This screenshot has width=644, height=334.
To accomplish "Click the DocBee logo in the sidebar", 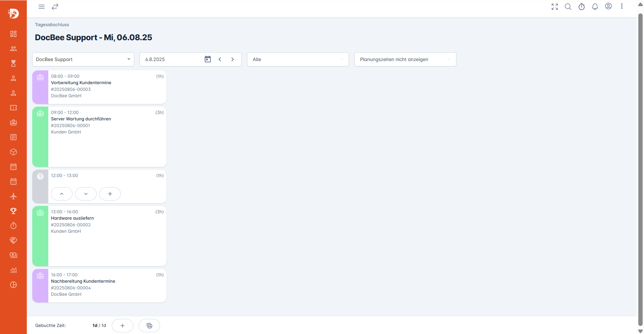I will 13,13.
